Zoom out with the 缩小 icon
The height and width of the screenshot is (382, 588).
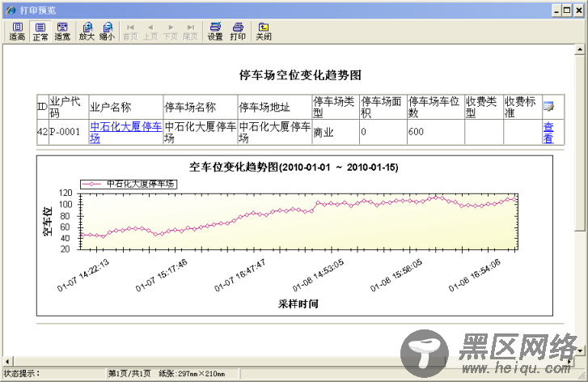(x=108, y=32)
